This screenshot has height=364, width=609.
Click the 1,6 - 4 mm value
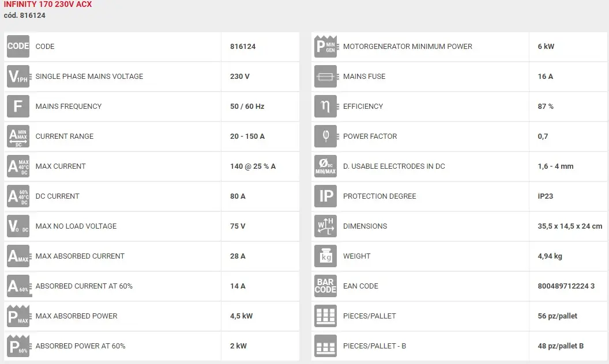pos(555,166)
